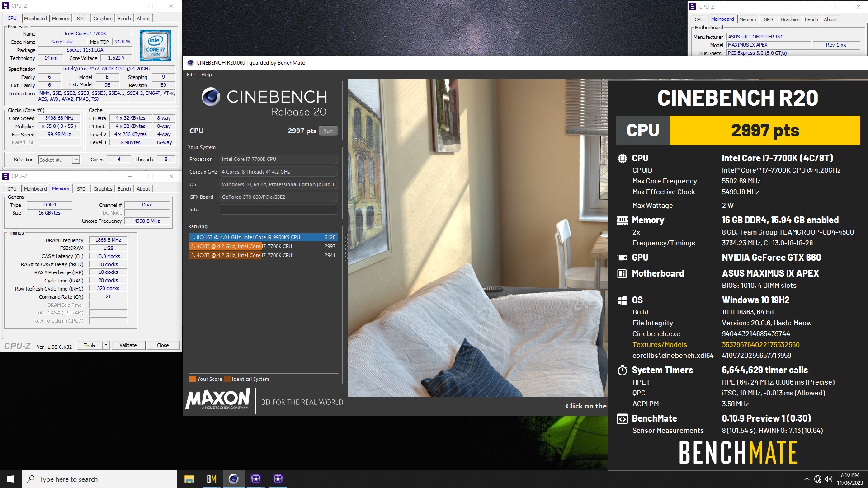This screenshot has width=868, height=488.
Task: Click BenchMate CPU chip icon
Action: 622,158
